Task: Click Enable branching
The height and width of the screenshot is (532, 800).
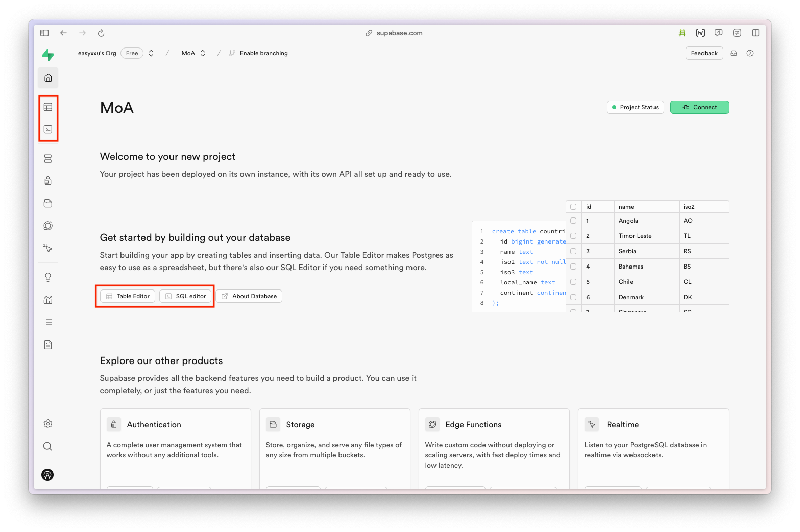Action: (258, 53)
